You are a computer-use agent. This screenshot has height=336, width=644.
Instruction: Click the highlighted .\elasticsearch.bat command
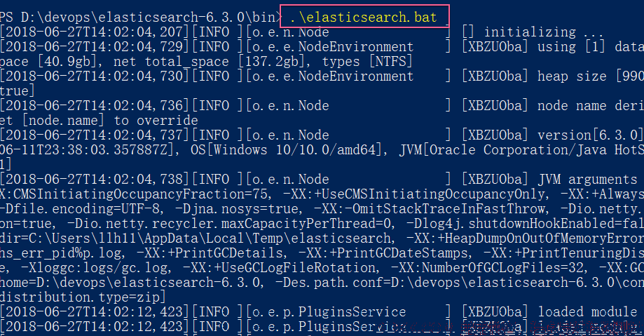click(364, 18)
